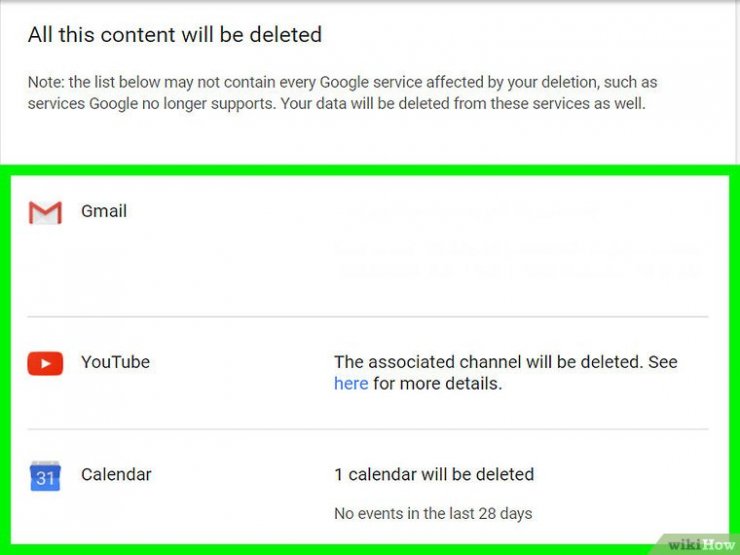Click the green highlight border's top edge
Viewport: 740px width, 555px height.
(370, 170)
